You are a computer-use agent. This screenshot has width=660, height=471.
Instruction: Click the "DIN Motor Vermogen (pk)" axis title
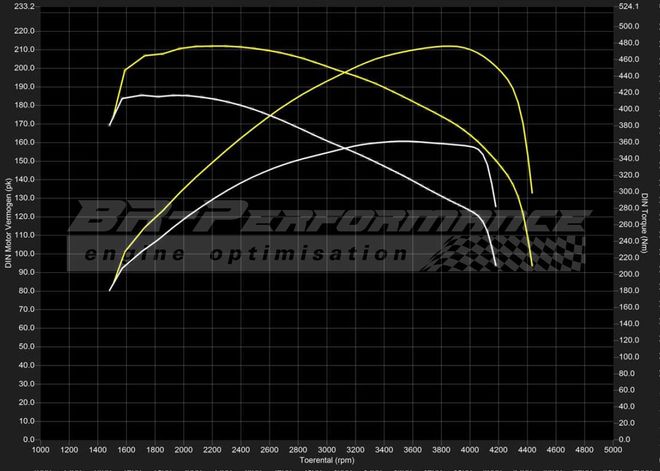[9, 223]
